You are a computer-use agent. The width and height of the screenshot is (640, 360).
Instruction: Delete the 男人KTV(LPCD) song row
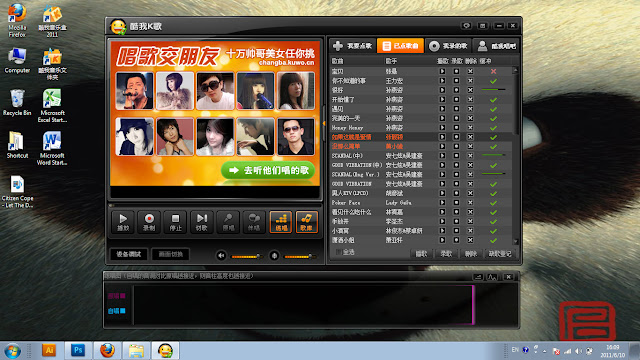[x=470, y=193]
